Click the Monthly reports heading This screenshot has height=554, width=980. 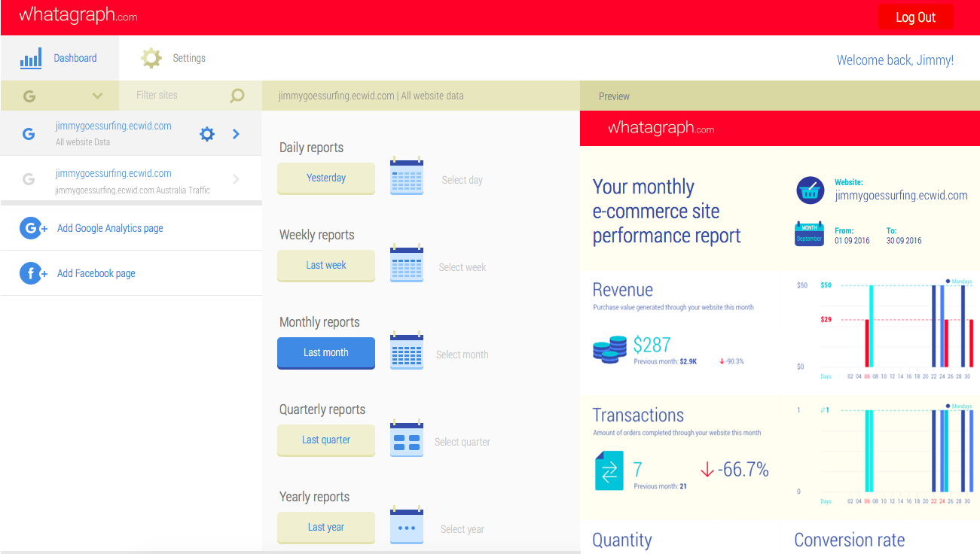pos(319,322)
